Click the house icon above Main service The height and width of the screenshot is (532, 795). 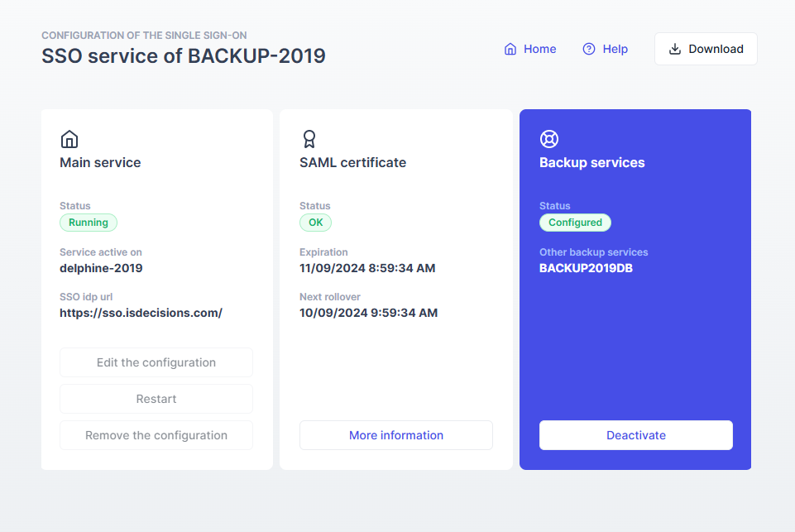[69, 139]
